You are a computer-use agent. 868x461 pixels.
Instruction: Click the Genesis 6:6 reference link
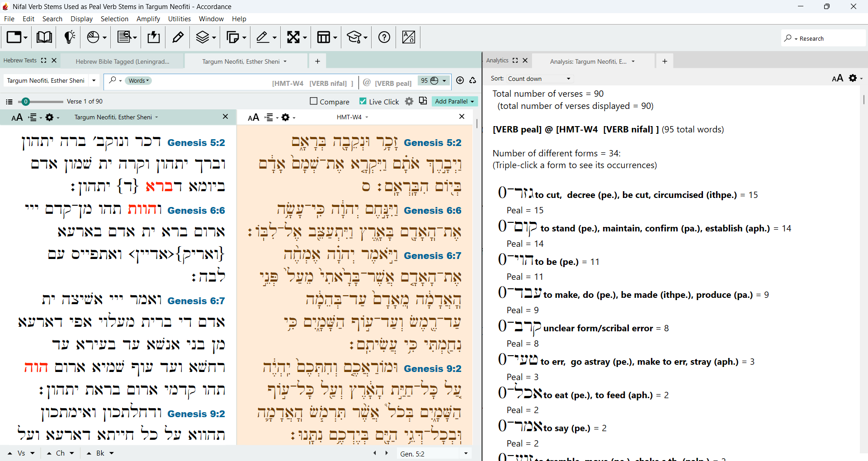(x=196, y=210)
